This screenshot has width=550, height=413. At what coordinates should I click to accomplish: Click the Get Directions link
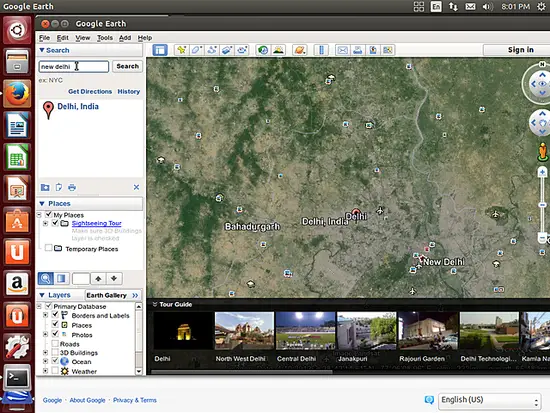click(90, 92)
